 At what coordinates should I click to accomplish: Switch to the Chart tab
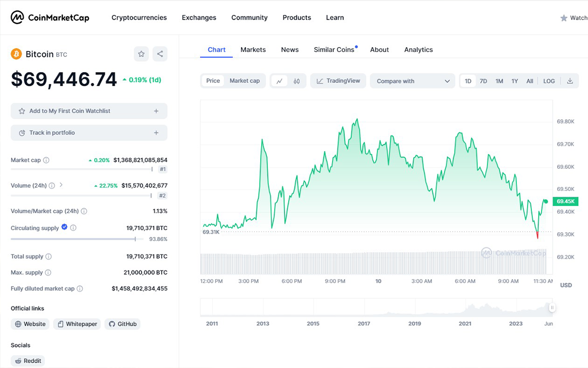(217, 50)
